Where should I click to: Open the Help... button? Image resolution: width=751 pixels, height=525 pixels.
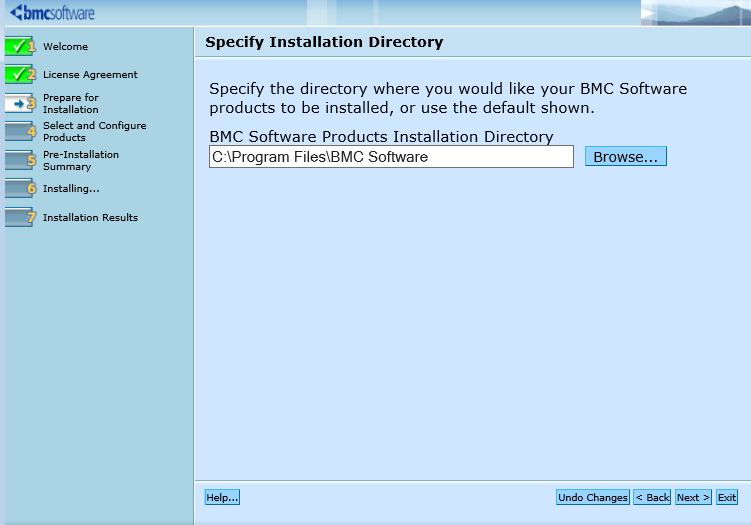(x=222, y=497)
